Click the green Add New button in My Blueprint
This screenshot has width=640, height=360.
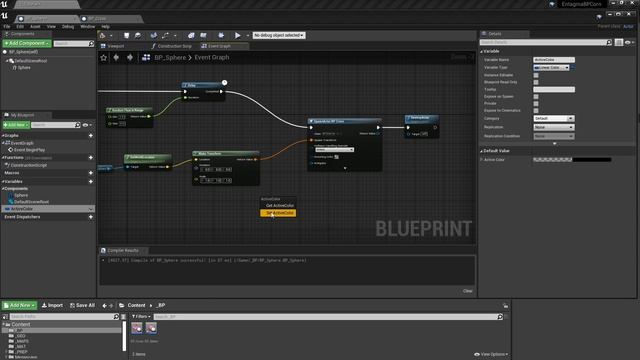pyautogui.click(x=16, y=125)
